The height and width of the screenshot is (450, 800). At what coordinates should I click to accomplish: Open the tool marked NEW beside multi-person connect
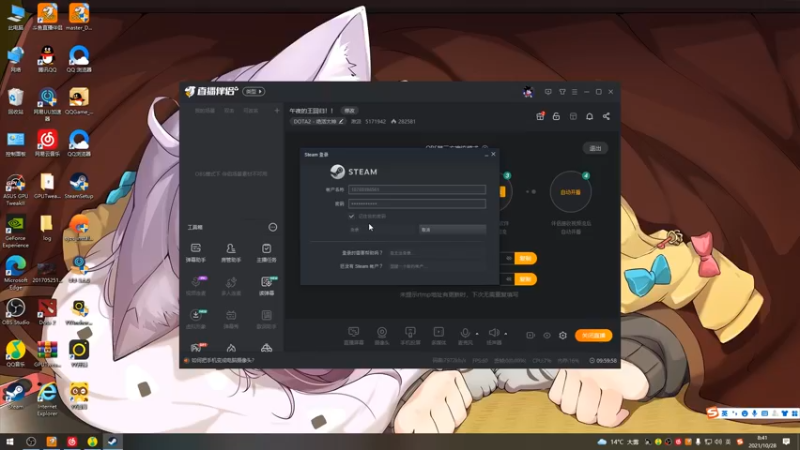pos(266,286)
